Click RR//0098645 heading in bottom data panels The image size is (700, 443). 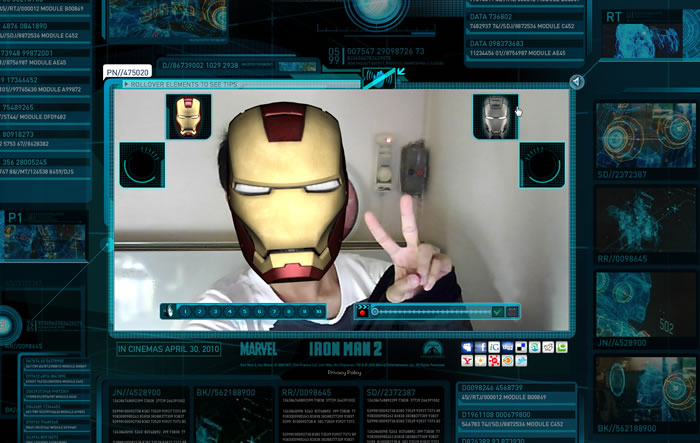[x=306, y=393]
